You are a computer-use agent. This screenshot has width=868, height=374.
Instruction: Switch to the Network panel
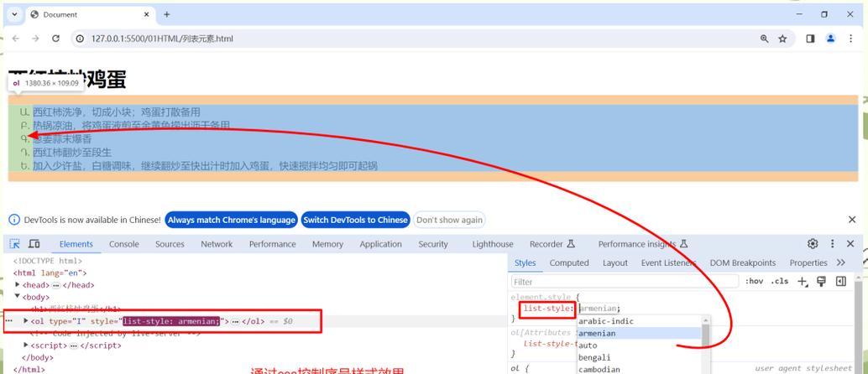pyautogui.click(x=217, y=244)
